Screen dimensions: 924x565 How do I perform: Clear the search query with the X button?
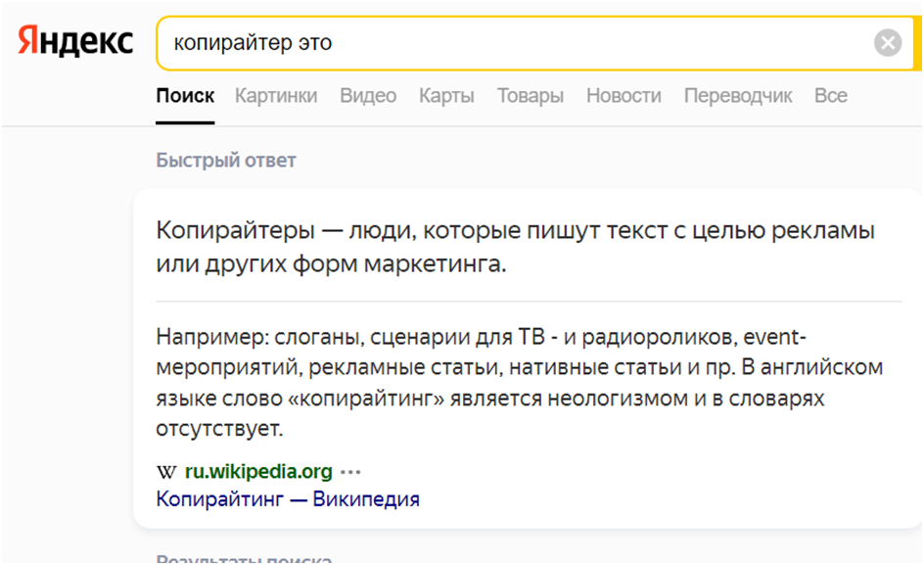[x=887, y=43]
